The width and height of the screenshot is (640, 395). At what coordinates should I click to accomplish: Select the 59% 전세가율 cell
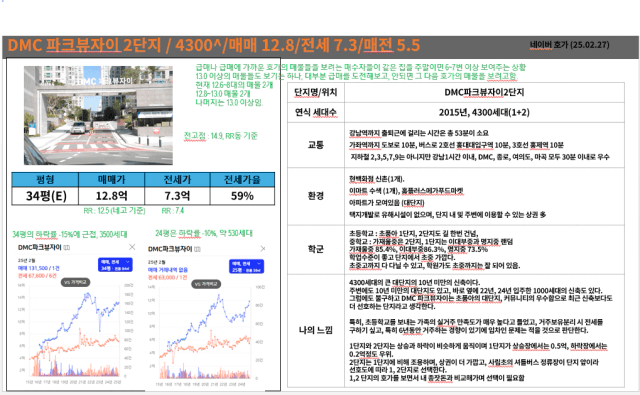[242, 196]
